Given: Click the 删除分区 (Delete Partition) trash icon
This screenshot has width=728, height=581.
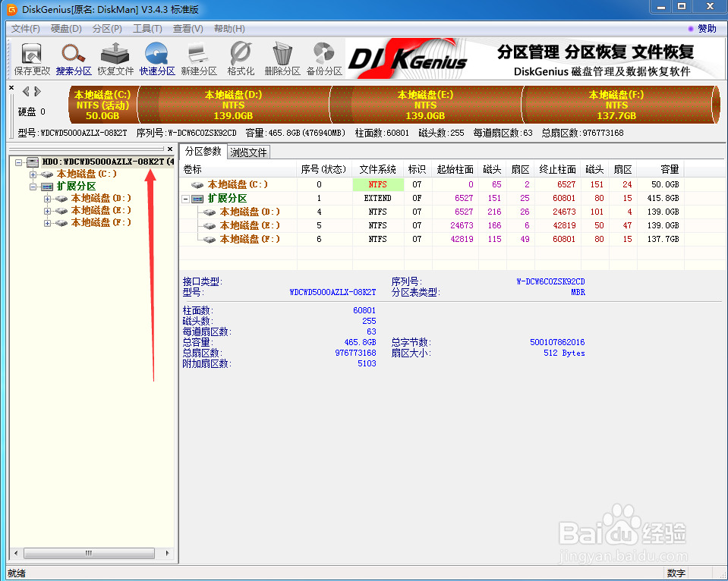Looking at the screenshot, I should (282, 59).
